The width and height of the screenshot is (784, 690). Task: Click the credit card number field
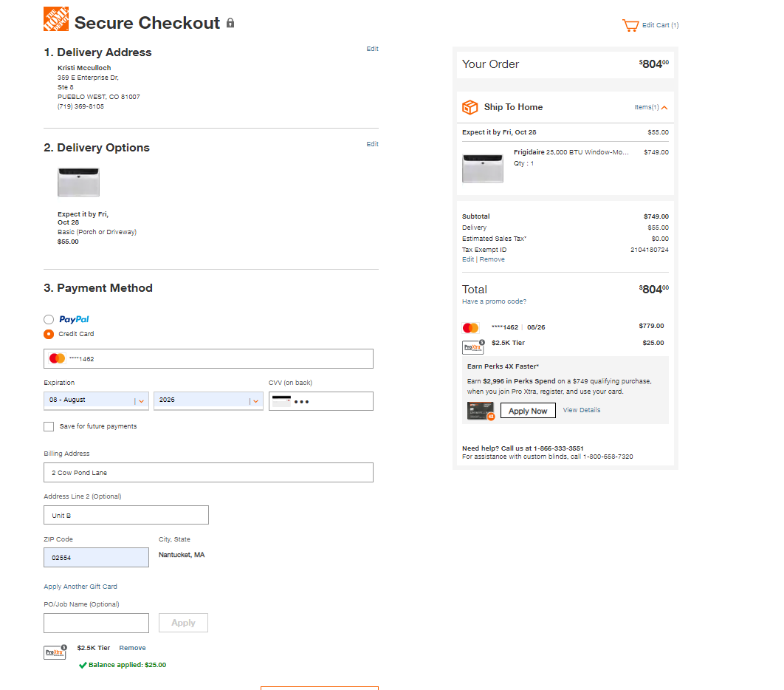pos(208,359)
